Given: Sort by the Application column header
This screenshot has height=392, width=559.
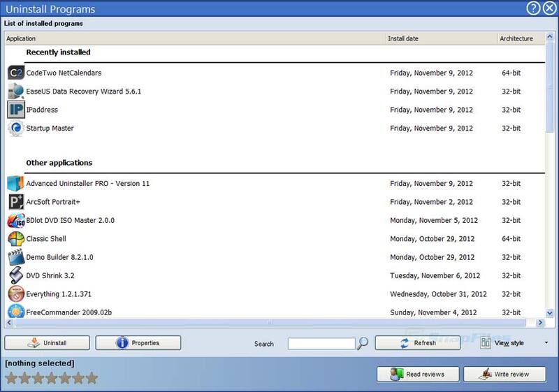Looking at the screenshot, I should point(196,38).
